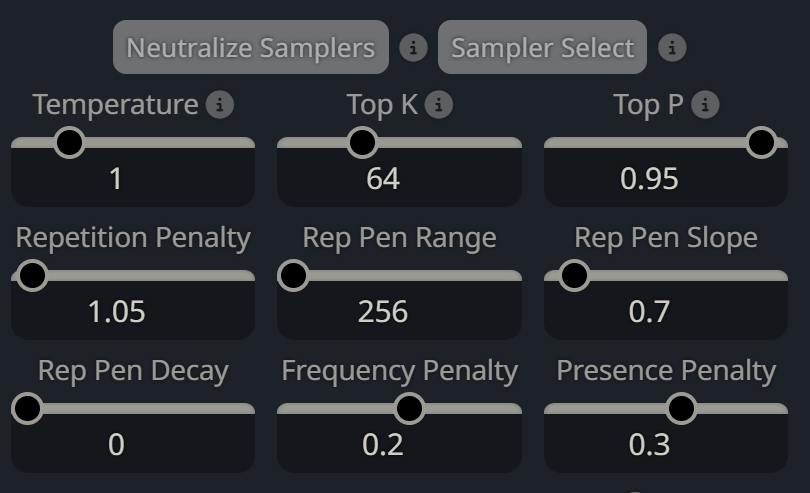This screenshot has height=493, width=810.
Task: Click the Temperature slider handle
Action: [69, 143]
